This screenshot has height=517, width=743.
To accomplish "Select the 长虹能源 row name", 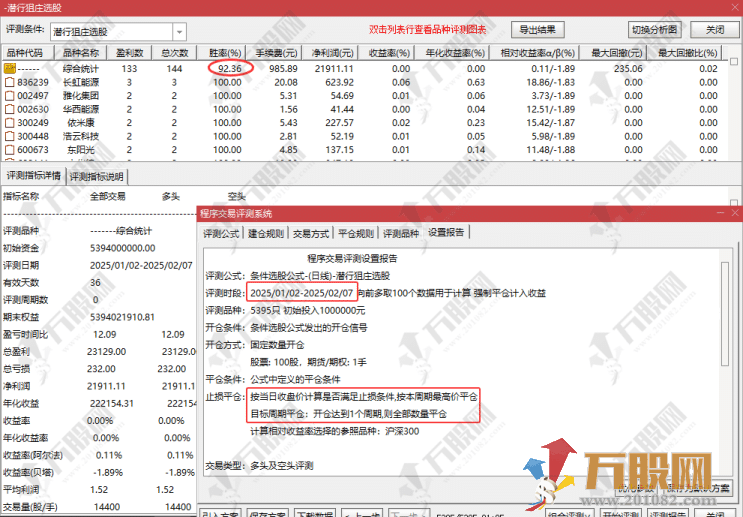I will tap(81, 82).
